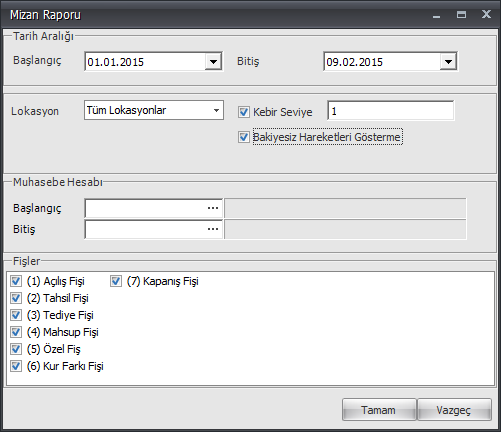Open account lookup for Muhasebe Hesabı Başlangıç
501x432 pixels.
(213, 208)
